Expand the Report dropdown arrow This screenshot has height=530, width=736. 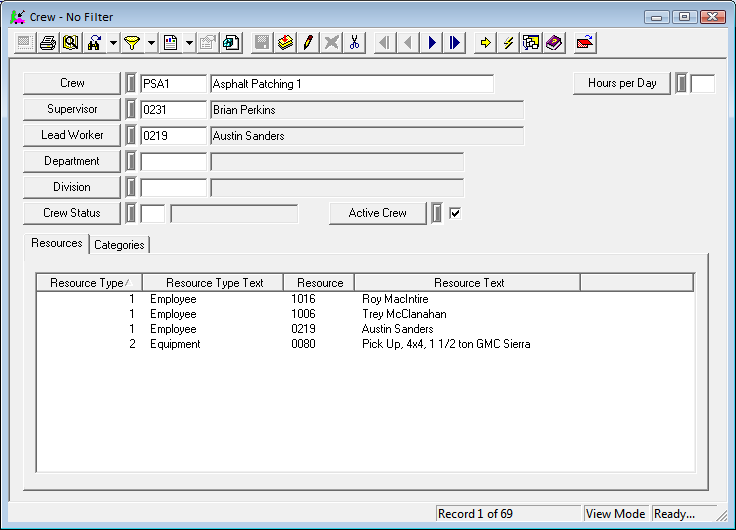click(189, 43)
